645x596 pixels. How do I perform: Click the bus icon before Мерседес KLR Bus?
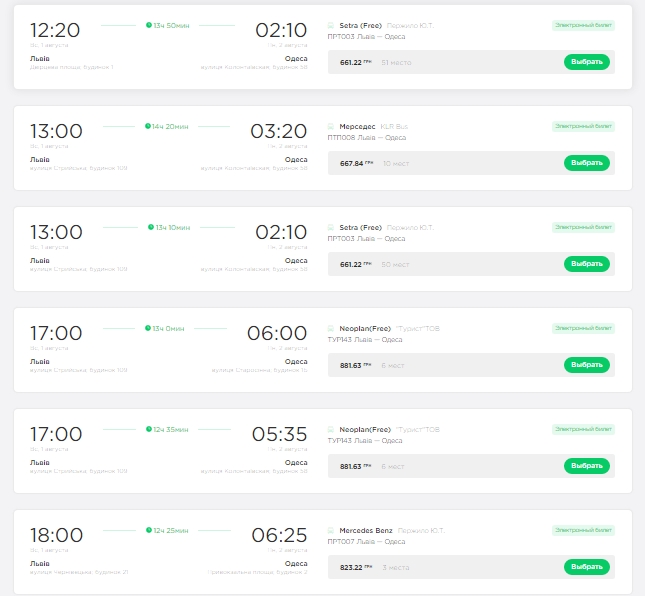click(331, 126)
